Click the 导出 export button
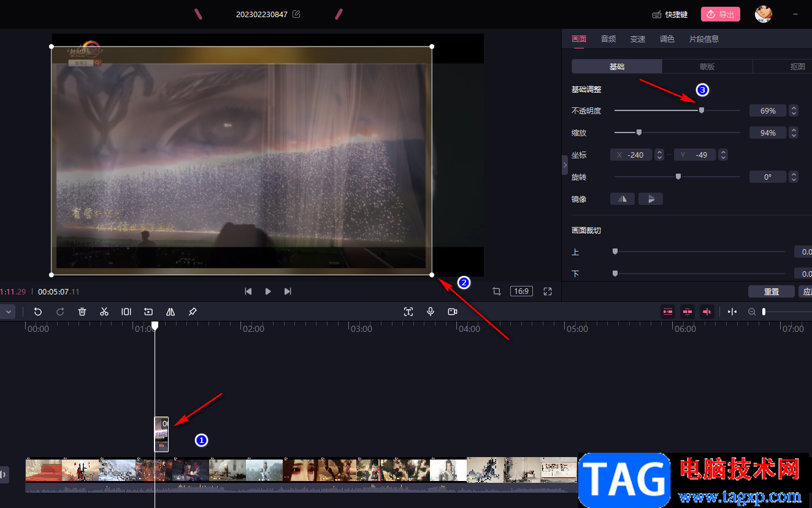This screenshot has width=812, height=508. coord(721,14)
